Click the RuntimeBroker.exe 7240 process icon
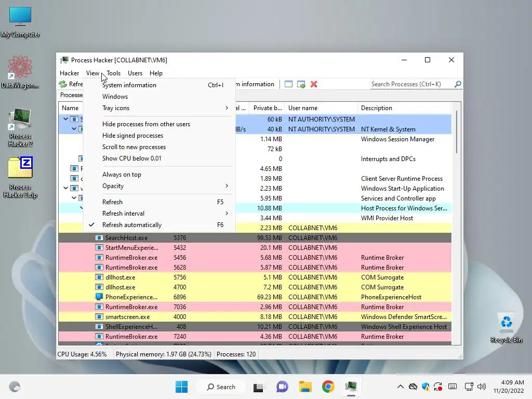The image size is (532, 399). point(99,337)
